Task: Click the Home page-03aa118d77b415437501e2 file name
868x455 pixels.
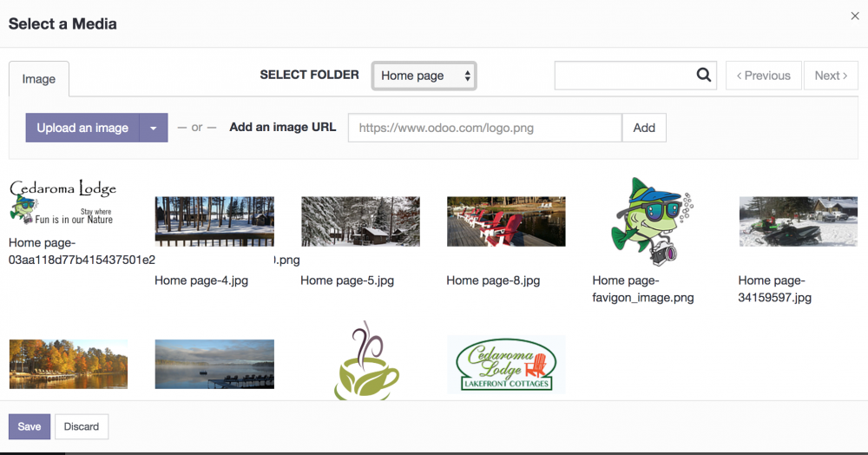Action: [82, 251]
